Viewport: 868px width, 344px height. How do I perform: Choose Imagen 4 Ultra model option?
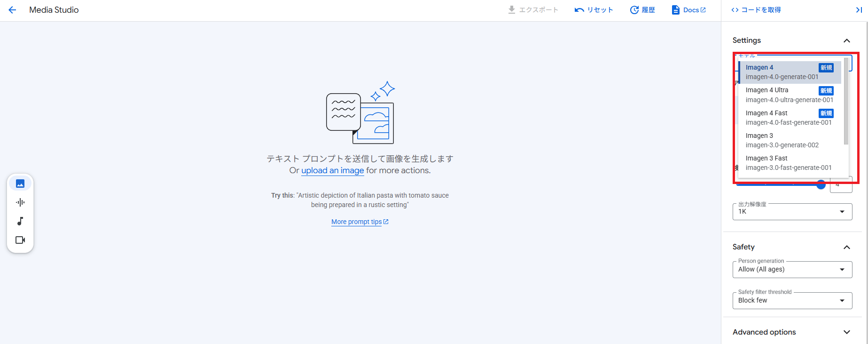[x=790, y=95]
